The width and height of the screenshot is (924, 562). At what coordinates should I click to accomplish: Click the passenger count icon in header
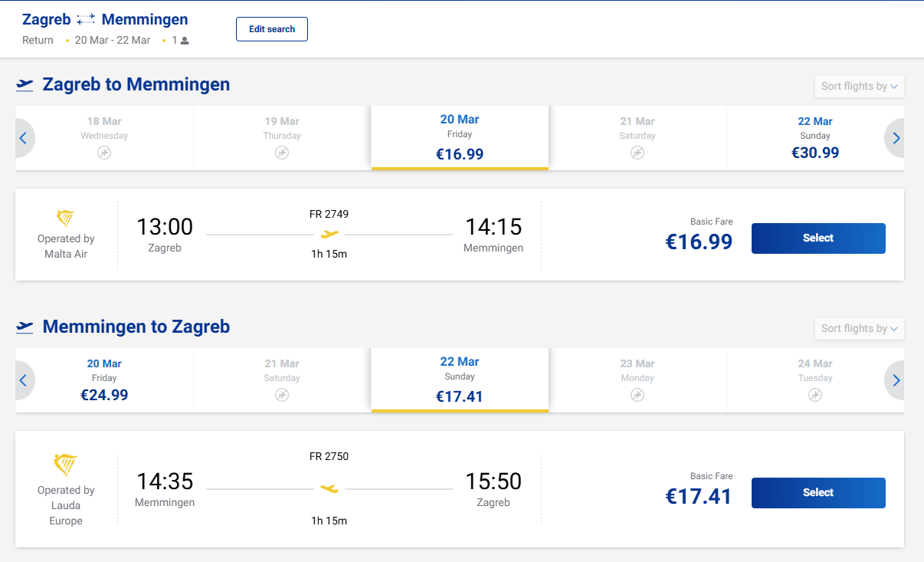point(185,41)
